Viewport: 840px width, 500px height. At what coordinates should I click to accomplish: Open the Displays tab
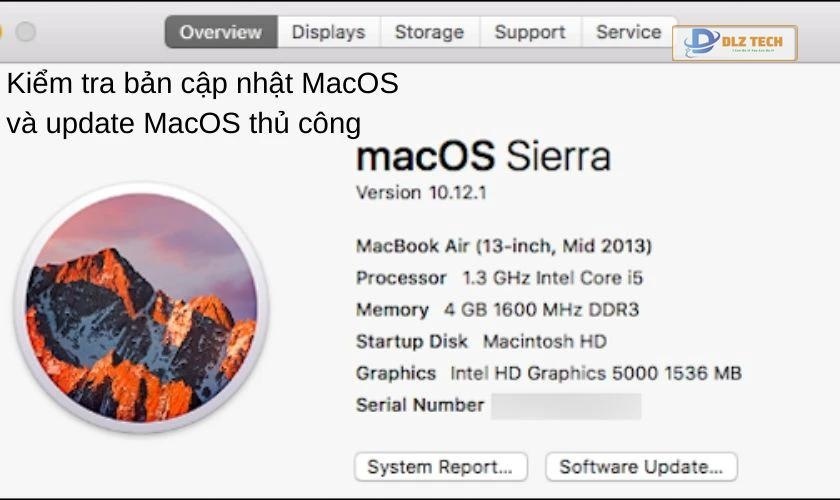click(328, 32)
